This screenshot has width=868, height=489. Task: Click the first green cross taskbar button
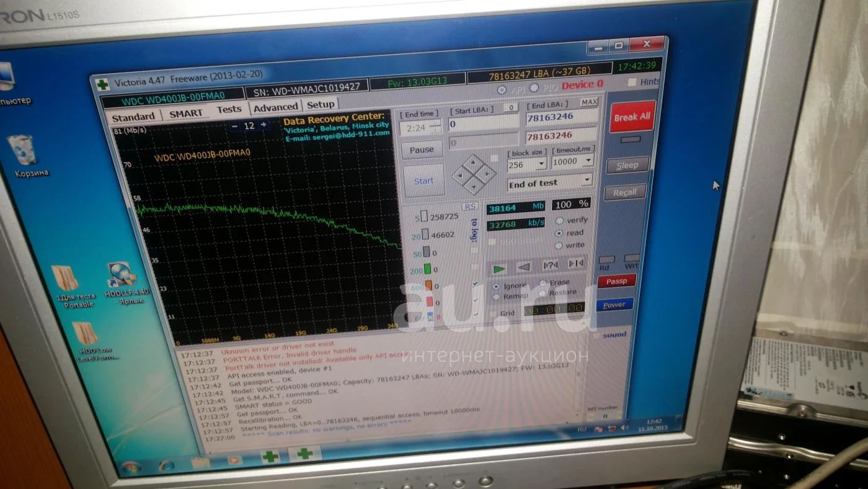point(270,457)
